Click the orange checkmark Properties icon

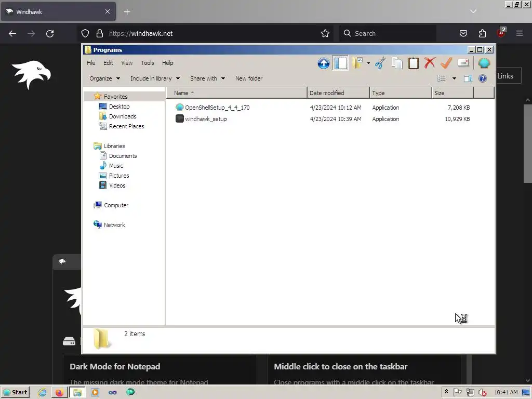(x=446, y=63)
